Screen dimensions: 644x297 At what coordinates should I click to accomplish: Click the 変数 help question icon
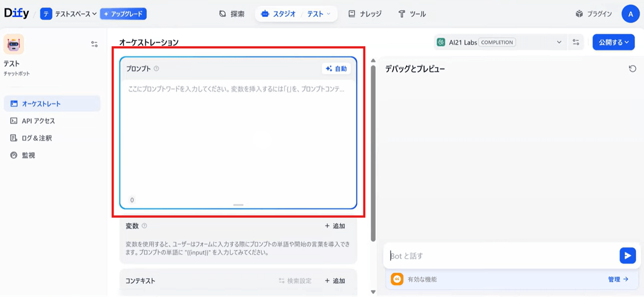pyautogui.click(x=144, y=226)
